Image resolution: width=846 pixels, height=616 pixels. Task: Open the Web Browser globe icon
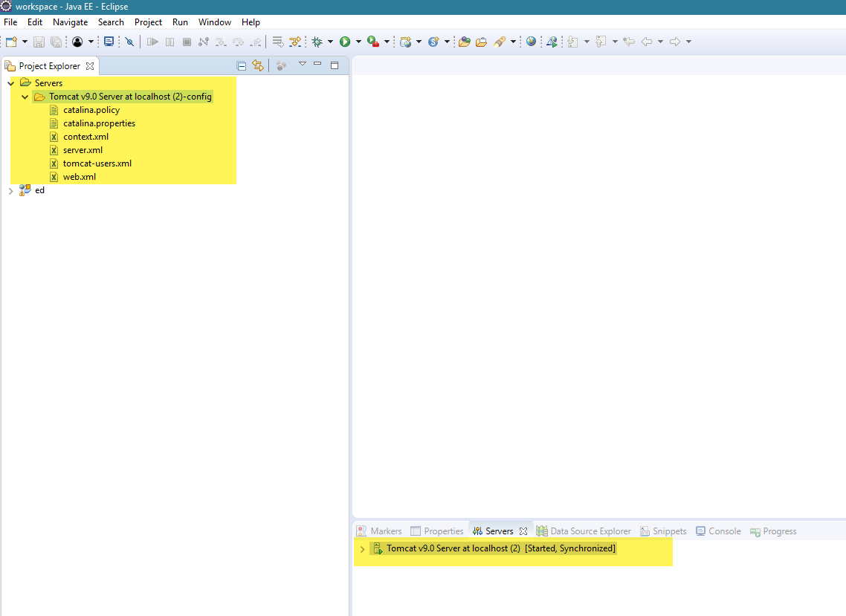click(x=531, y=42)
